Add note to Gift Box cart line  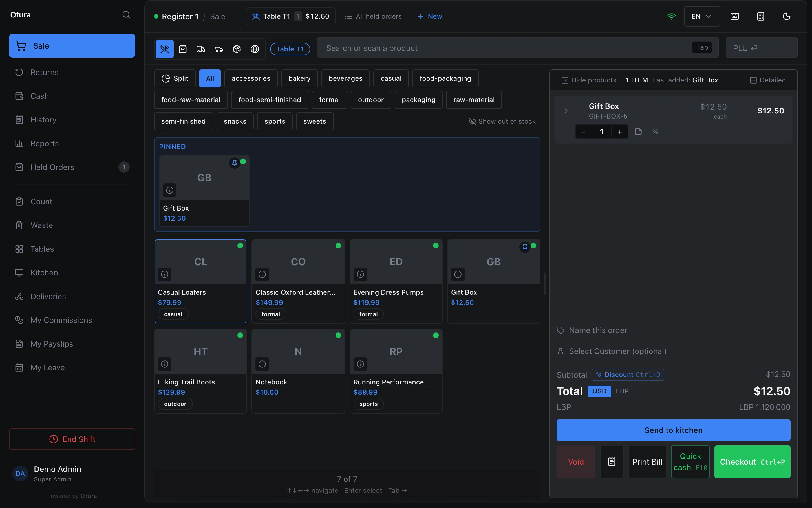pyautogui.click(x=638, y=131)
